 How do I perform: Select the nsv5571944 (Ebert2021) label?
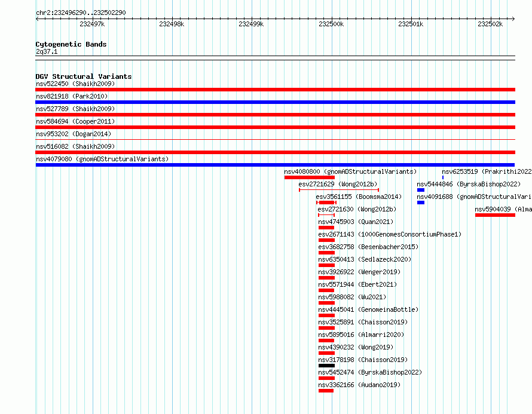357,284
